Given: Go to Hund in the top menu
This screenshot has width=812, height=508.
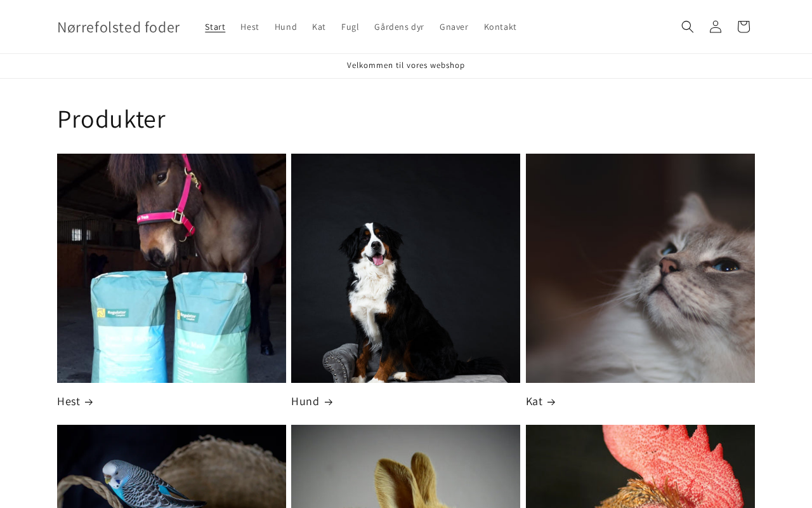Looking at the screenshot, I should click(x=285, y=27).
